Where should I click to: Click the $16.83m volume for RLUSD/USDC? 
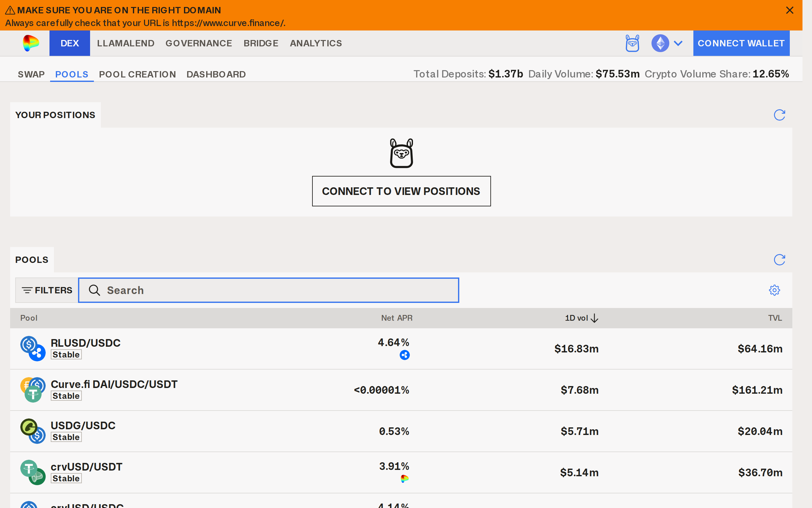(576, 349)
